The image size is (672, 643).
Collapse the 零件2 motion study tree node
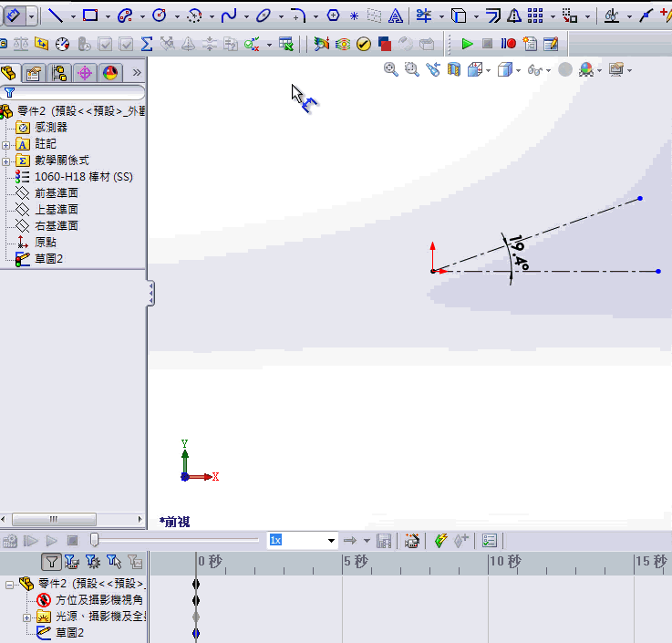coord(9,585)
